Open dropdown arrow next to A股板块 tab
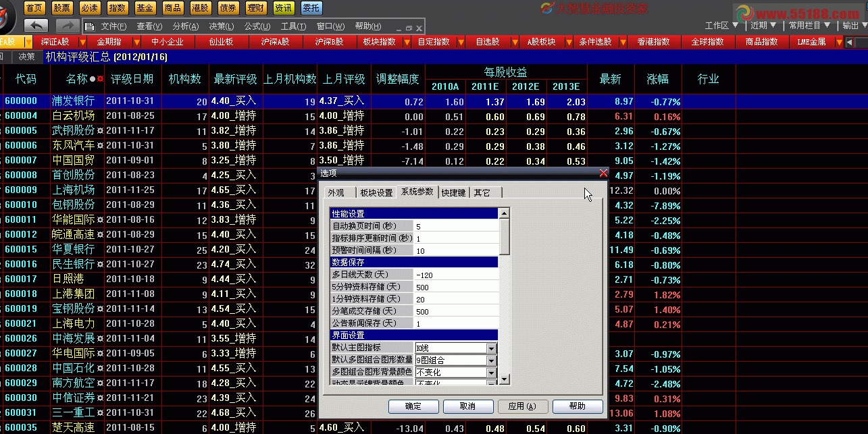 (x=568, y=42)
